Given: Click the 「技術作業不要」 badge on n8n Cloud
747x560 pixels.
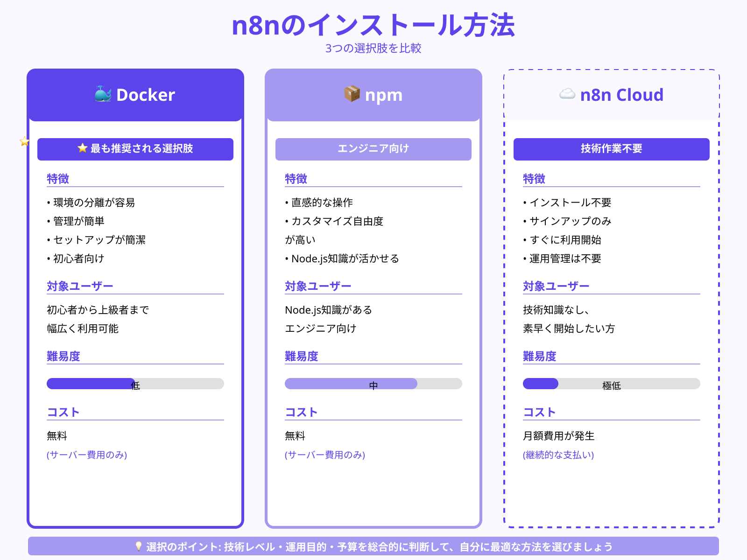Looking at the screenshot, I should [x=611, y=149].
